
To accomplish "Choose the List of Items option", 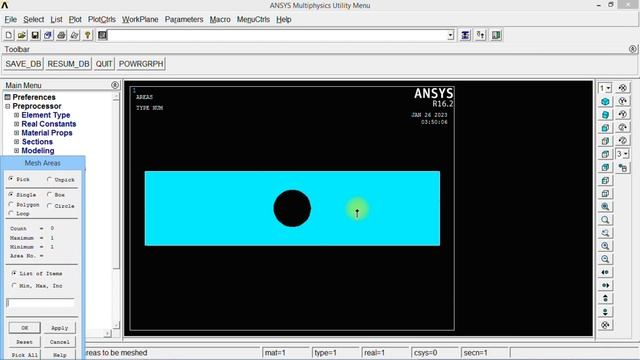I will click(x=14, y=273).
